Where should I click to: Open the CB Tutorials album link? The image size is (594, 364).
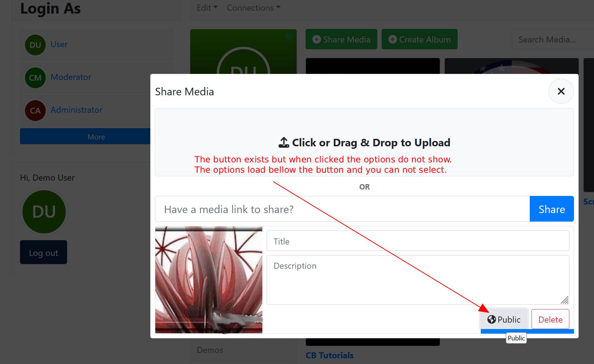pos(329,355)
